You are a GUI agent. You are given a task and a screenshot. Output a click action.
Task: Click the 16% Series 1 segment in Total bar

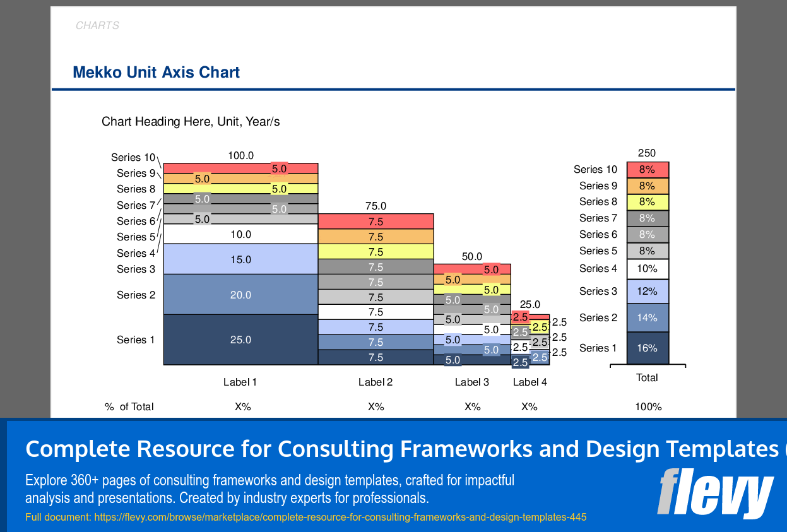pyautogui.click(x=648, y=348)
